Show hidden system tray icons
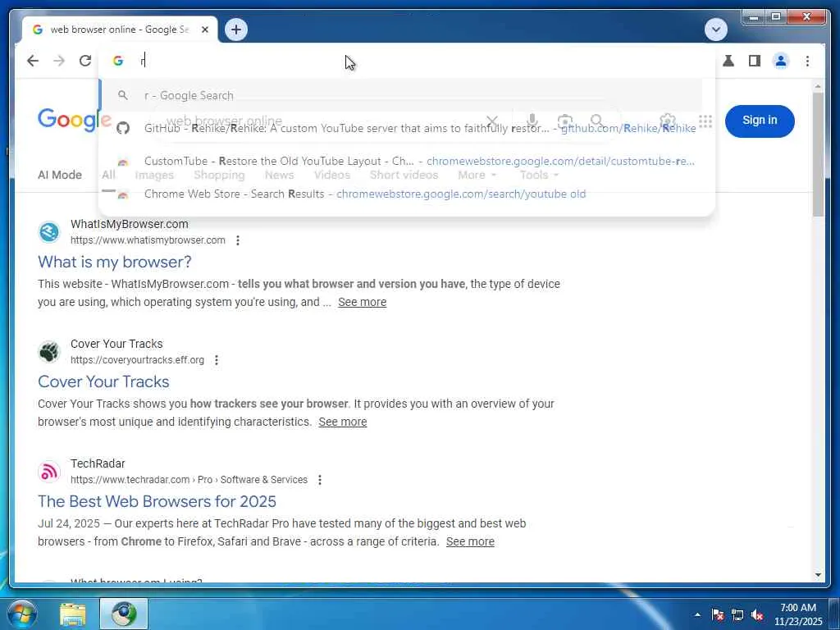The image size is (840, 630). coord(697,614)
